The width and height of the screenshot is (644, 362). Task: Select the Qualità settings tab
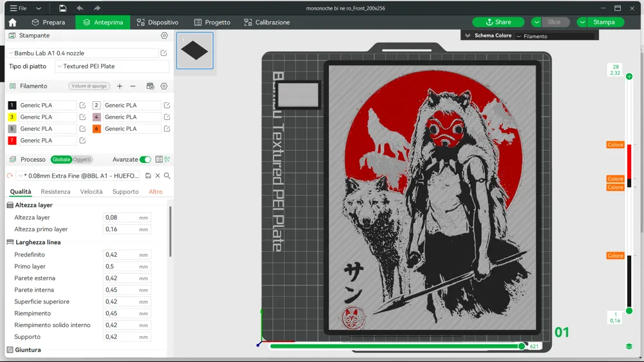21,192
